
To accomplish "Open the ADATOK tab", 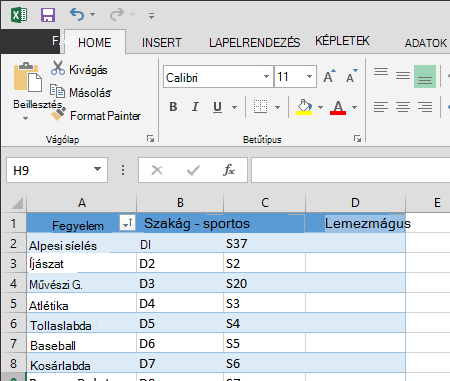I will [x=426, y=43].
